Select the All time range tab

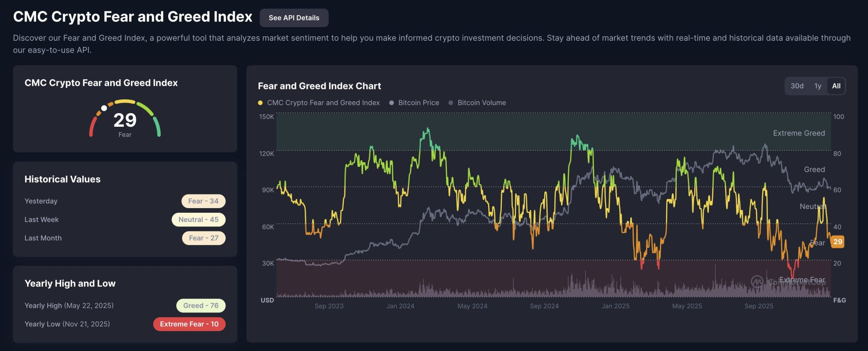[x=836, y=86]
